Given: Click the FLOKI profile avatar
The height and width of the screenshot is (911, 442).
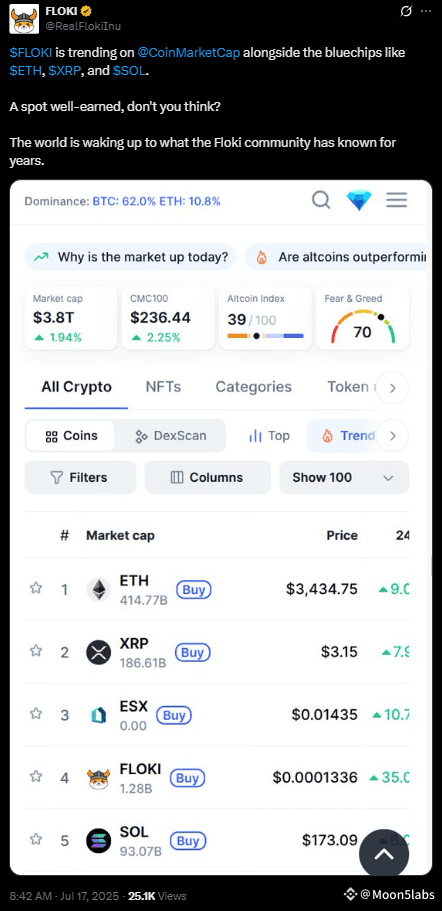Looking at the screenshot, I should point(24,19).
